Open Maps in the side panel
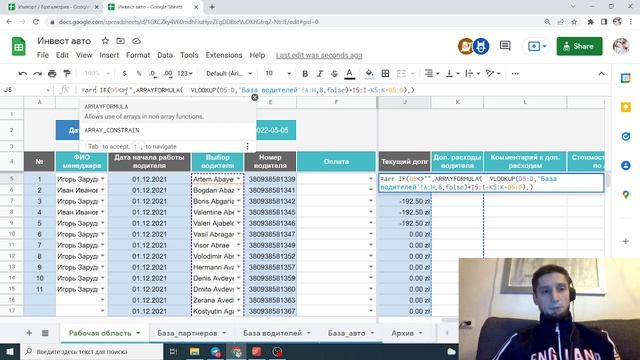The image size is (640, 360). (x=626, y=195)
